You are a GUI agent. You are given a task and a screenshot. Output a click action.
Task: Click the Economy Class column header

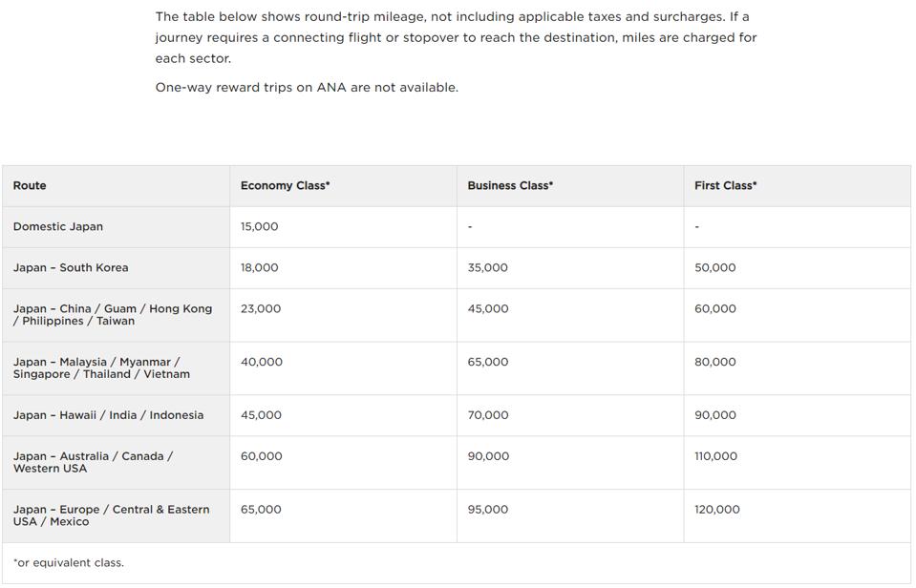[x=285, y=185]
